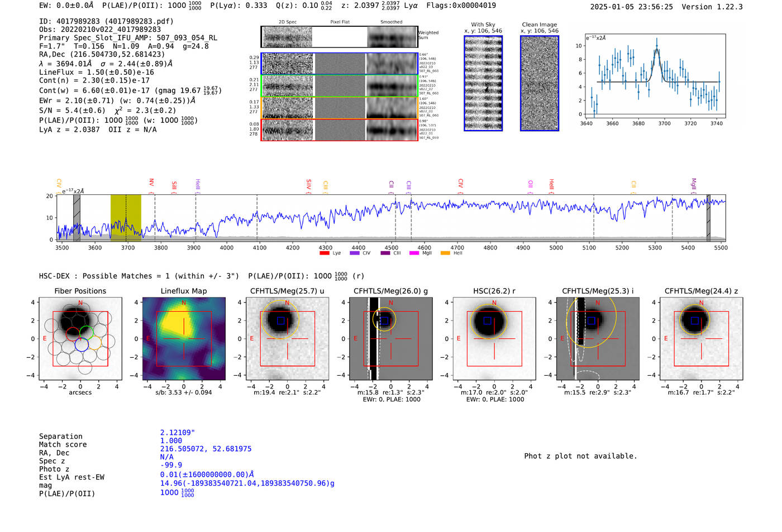This screenshot has height=532, width=782.
Task: Open the Lineflux Map panel
Action: click(x=184, y=339)
